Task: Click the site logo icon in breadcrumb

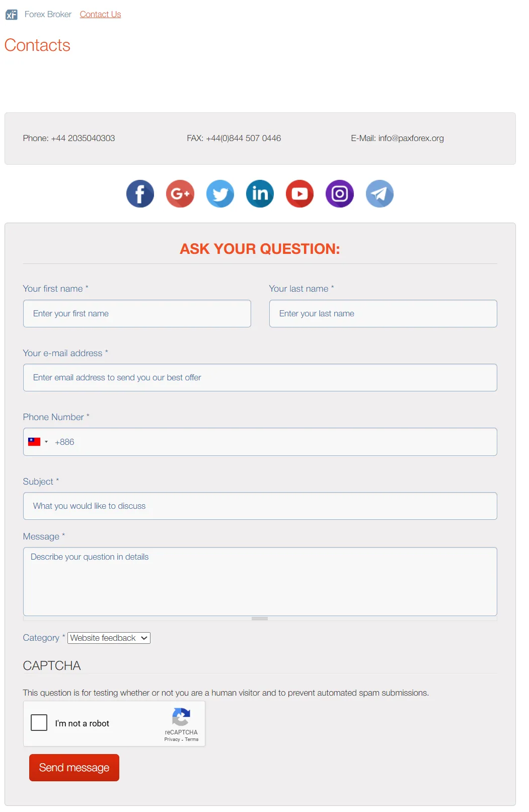Action: tap(11, 15)
